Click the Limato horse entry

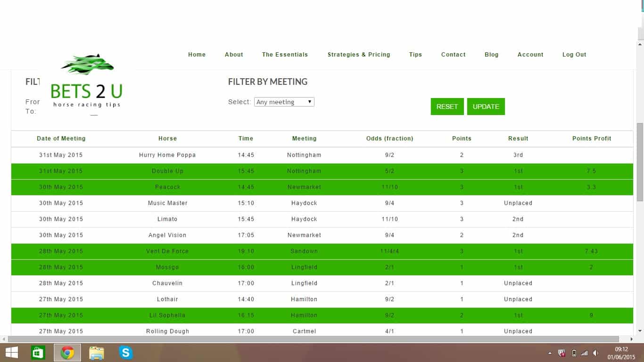click(x=167, y=219)
